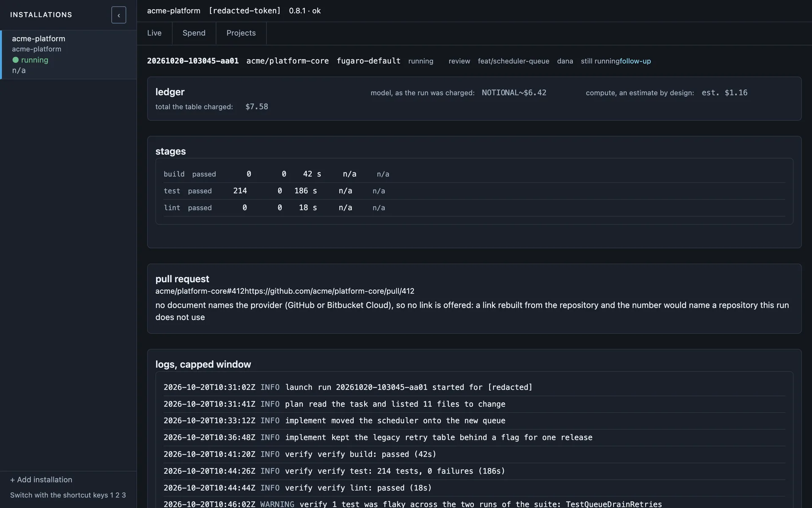Click the review label in run header
The height and width of the screenshot is (508, 812).
(459, 61)
